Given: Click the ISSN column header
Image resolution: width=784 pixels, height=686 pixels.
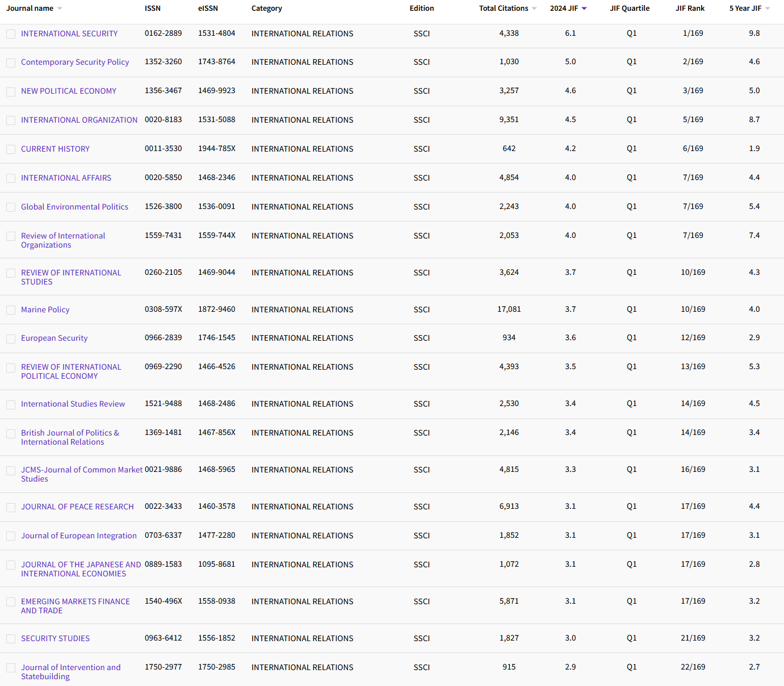Looking at the screenshot, I should (153, 9).
